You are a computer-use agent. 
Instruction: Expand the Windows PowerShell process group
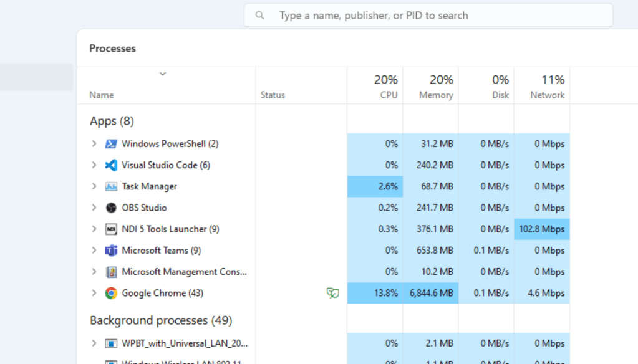pyautogui.click(x=94, y=143)
